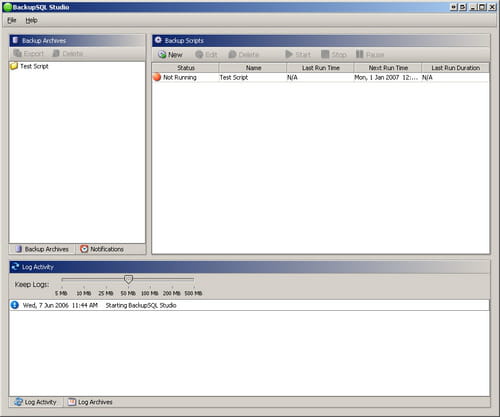Sort by Last Run Time column

click(321, 68)
